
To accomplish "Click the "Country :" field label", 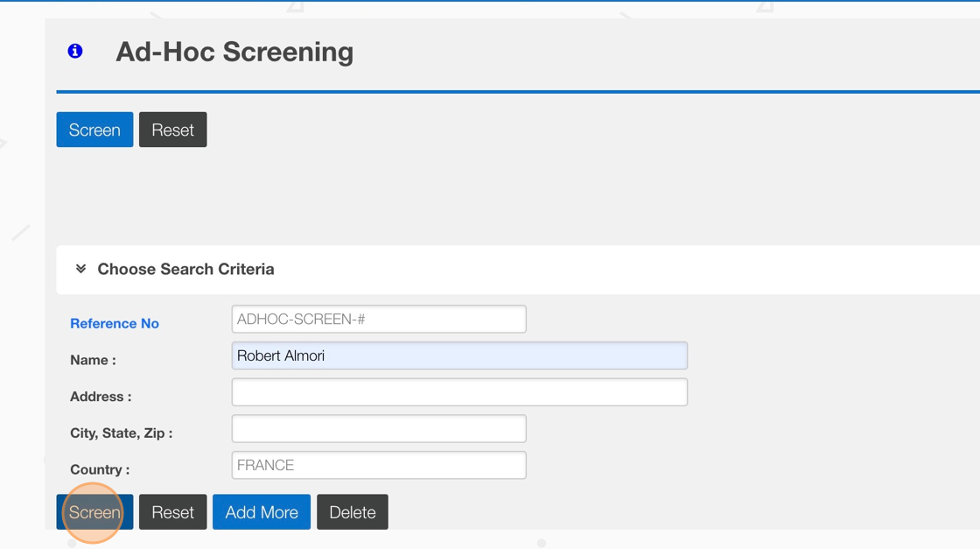I will click(100, 469).
